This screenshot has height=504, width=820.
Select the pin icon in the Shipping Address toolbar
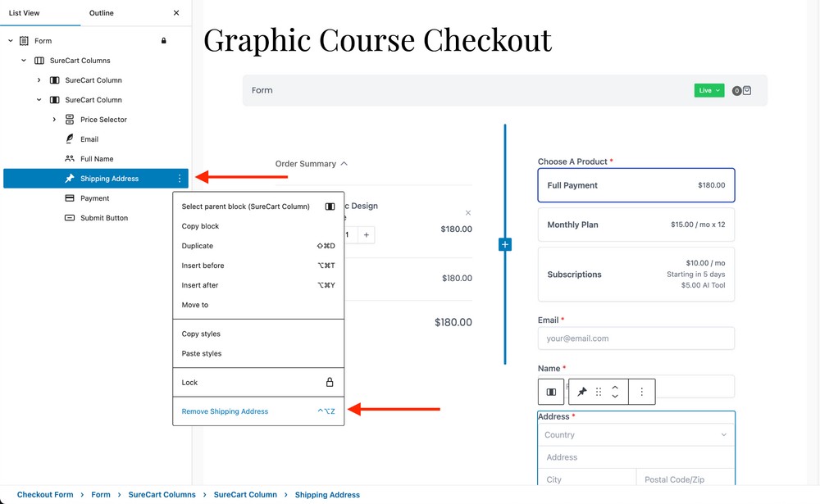(x=581, y=392)
